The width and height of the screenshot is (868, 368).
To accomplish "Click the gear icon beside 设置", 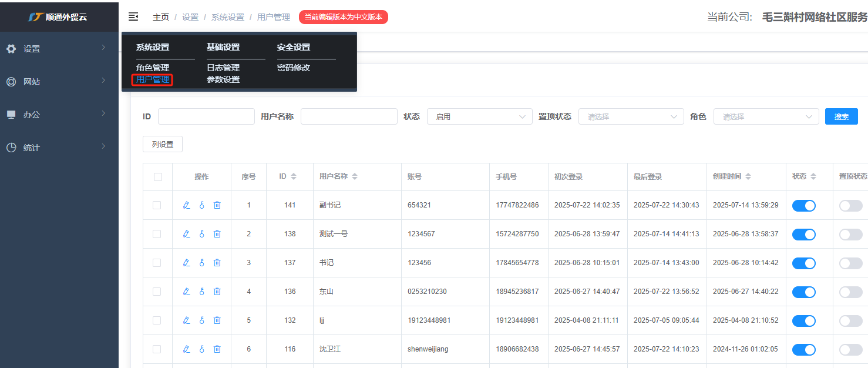I will [11, 49].
